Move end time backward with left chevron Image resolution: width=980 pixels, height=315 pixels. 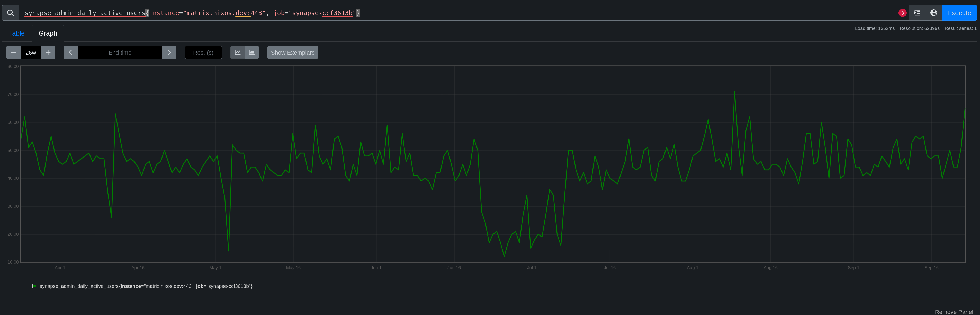pos(71,52)
